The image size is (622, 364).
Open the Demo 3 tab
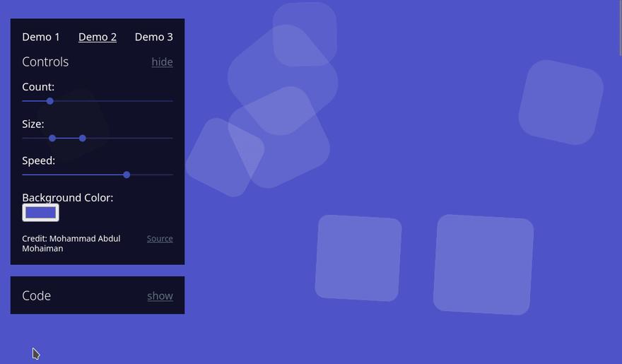coord(154,37)
